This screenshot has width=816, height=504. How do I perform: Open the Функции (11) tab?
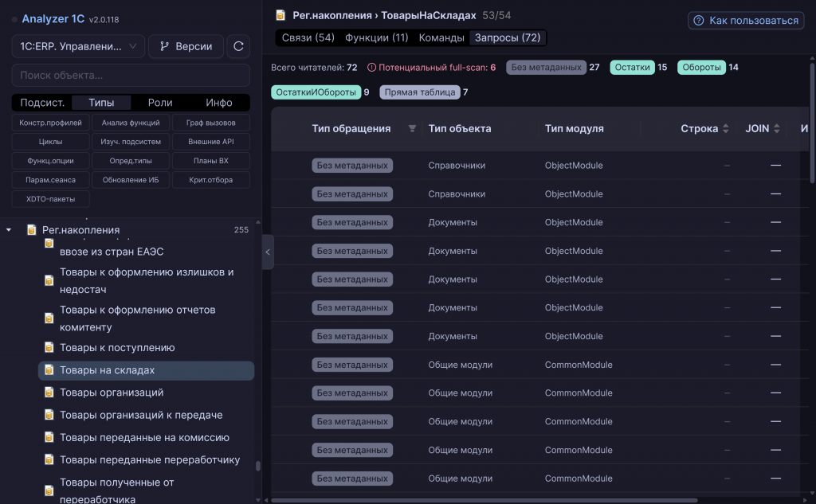coord(377,37)
